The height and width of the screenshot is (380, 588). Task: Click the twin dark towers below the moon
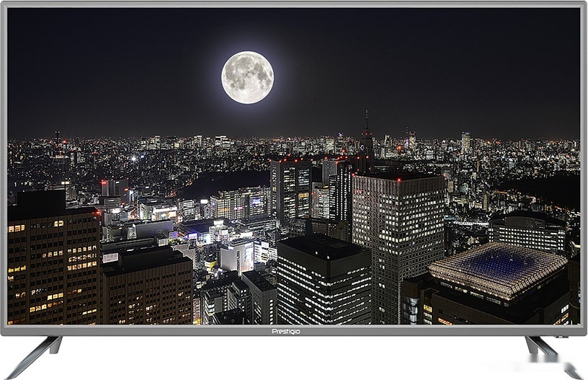[x=290, y=189]
